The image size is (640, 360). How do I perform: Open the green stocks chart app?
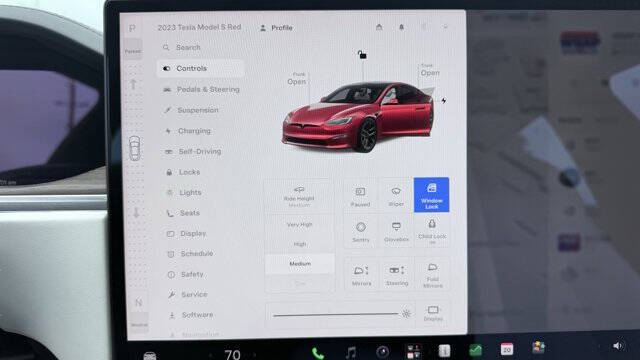pos(476,350)
